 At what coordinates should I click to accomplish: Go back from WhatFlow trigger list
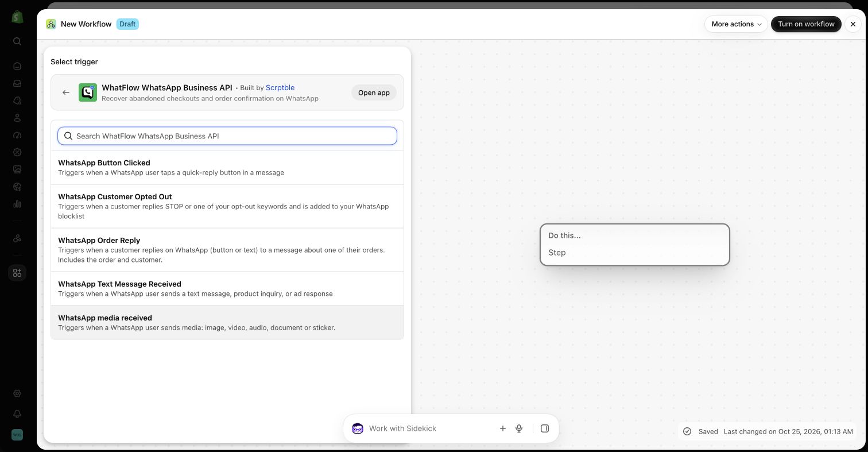pyautogui.click(x=66, y=92)
